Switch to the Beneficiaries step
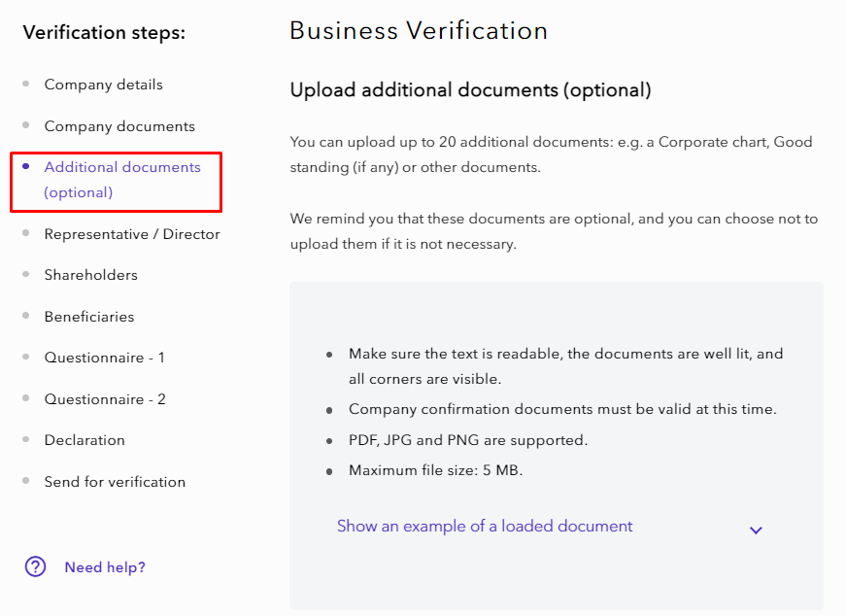The width and height of the screenshot is (846, 616). pyautogui.click(x=89, y=317)
